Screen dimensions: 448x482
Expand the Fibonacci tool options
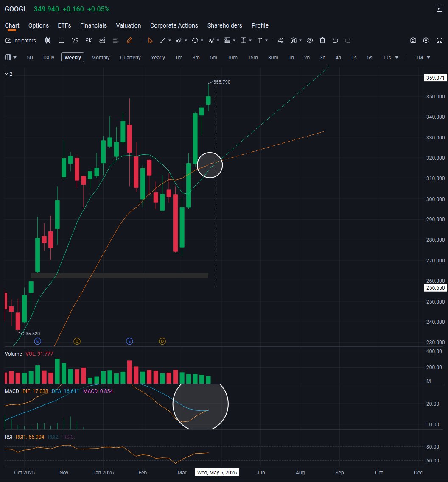[234, 41]
